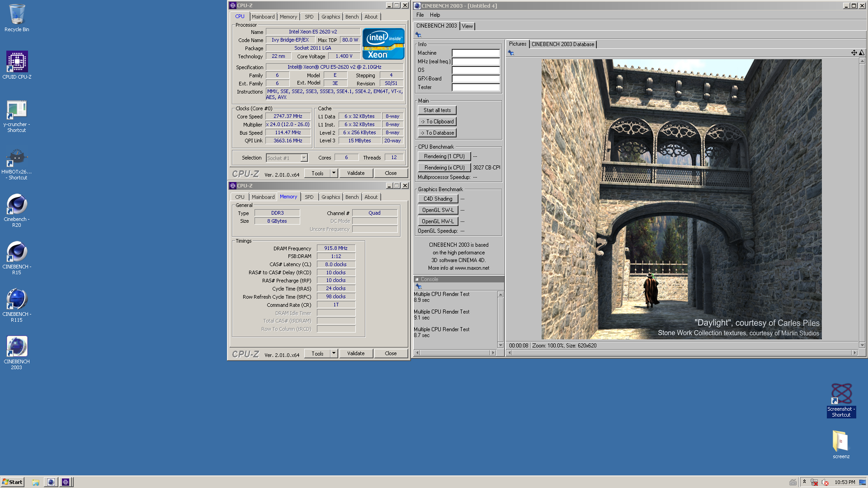Switch to CPU-Z taskbar button
The width and height of the screenshot is (868, 488).
pos(66,482)
